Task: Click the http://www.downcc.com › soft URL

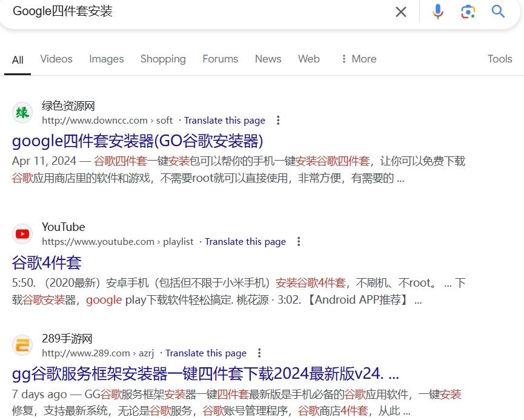Action: (x=107, y=121)
